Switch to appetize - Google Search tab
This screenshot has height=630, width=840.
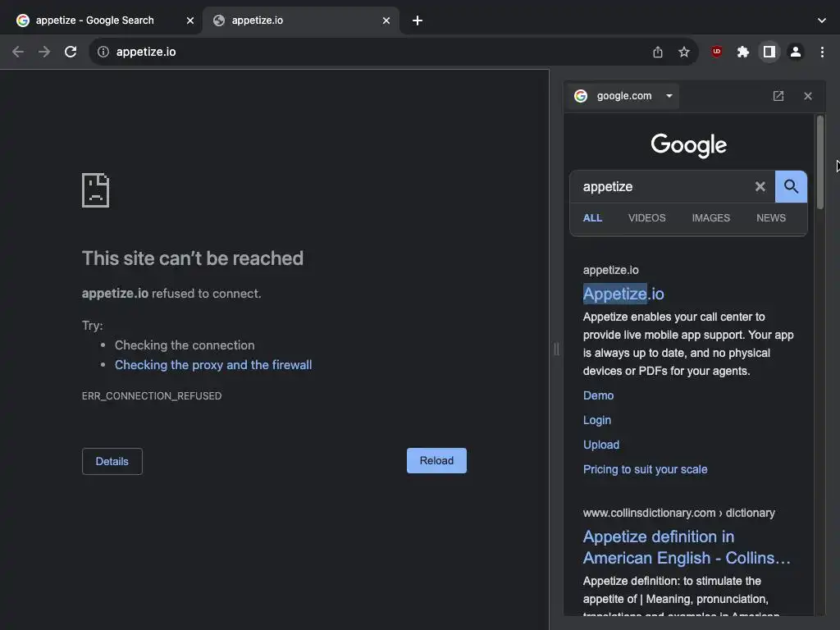[95, 21]
